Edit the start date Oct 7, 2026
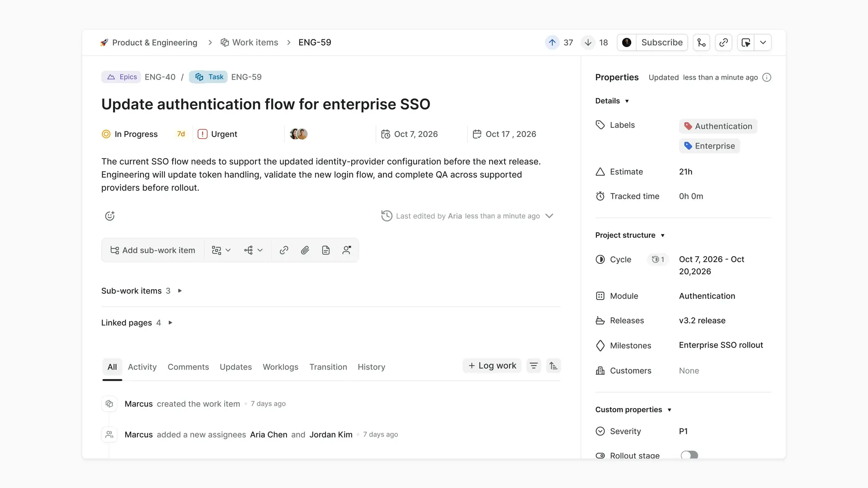The width and height of the screenshot is (868, 488). pyautogui.click(x=410, y=134)
